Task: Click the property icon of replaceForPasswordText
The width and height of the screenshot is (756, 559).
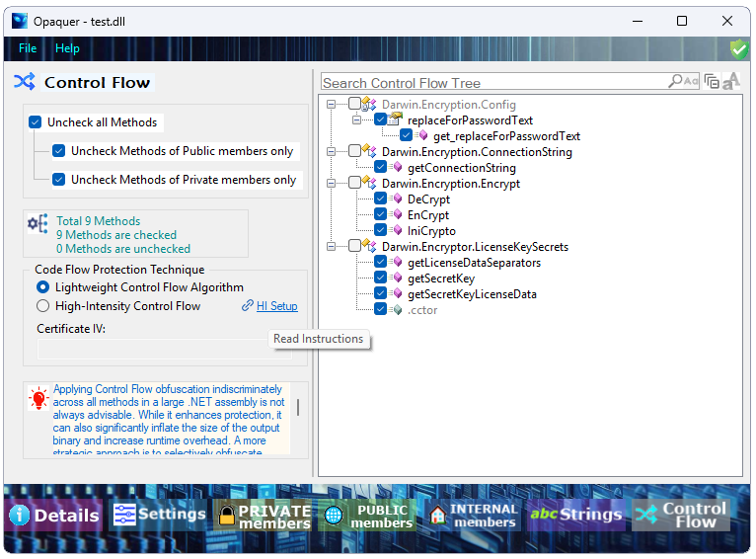Action: (396, 120)
